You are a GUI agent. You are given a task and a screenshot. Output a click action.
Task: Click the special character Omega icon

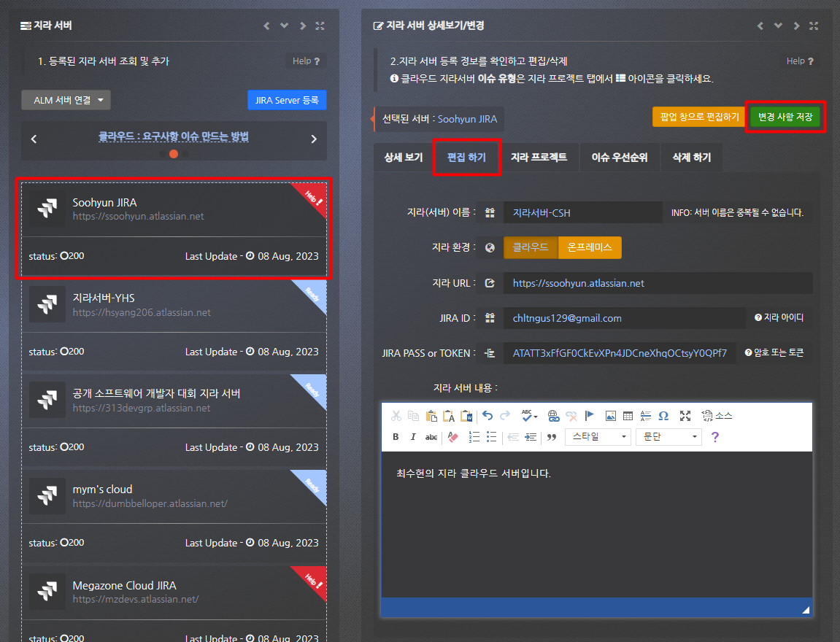pos(663,416)
